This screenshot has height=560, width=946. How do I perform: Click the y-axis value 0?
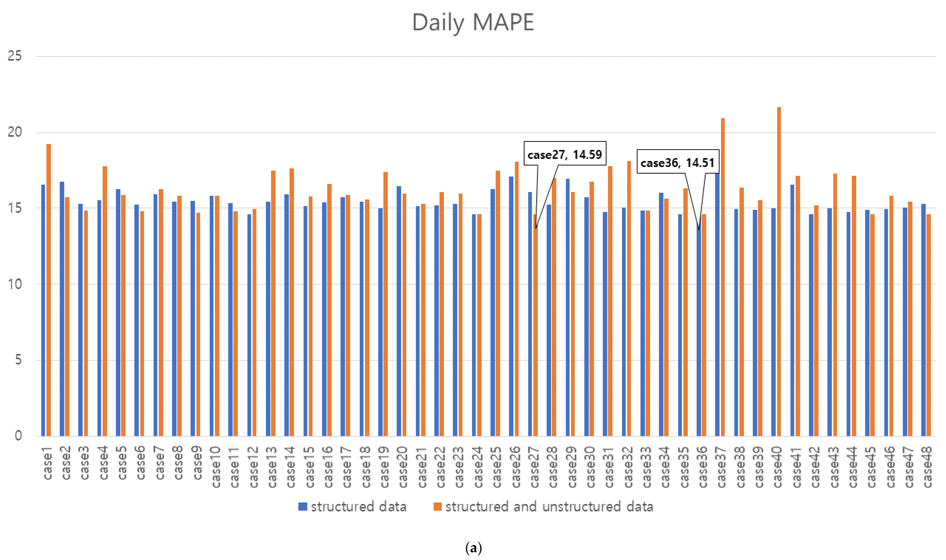(18, 436)
